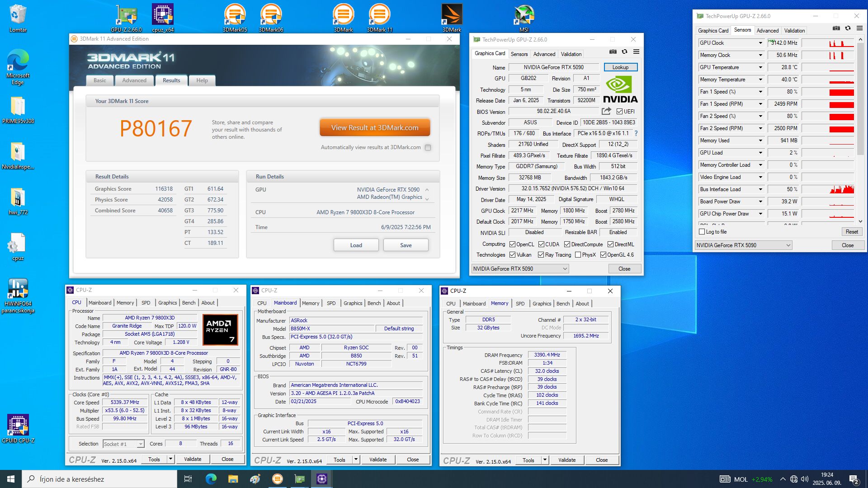This screenshot has height=488, width=868.
Task: Click the Lookup button in GPU-Z
Action: [x=620, y=67]
